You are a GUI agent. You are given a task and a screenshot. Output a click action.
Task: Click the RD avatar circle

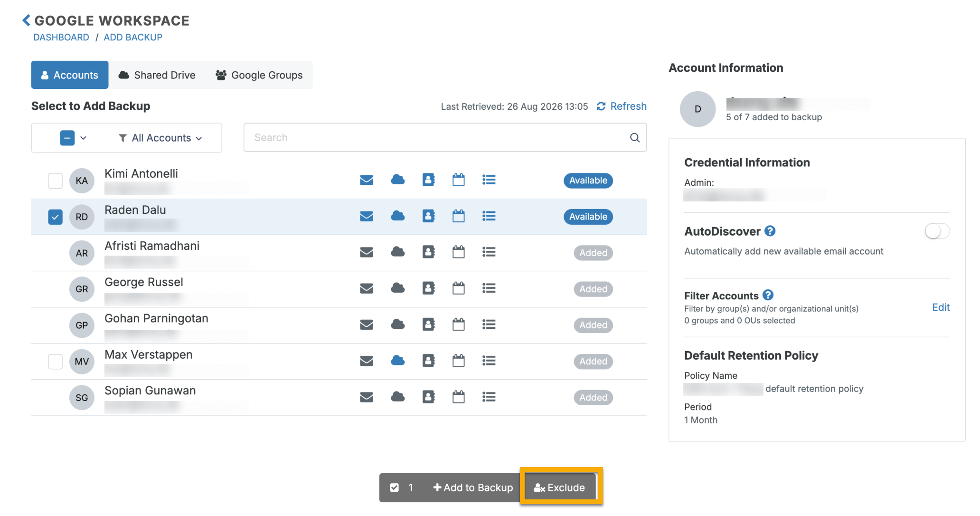pos(82,217)
